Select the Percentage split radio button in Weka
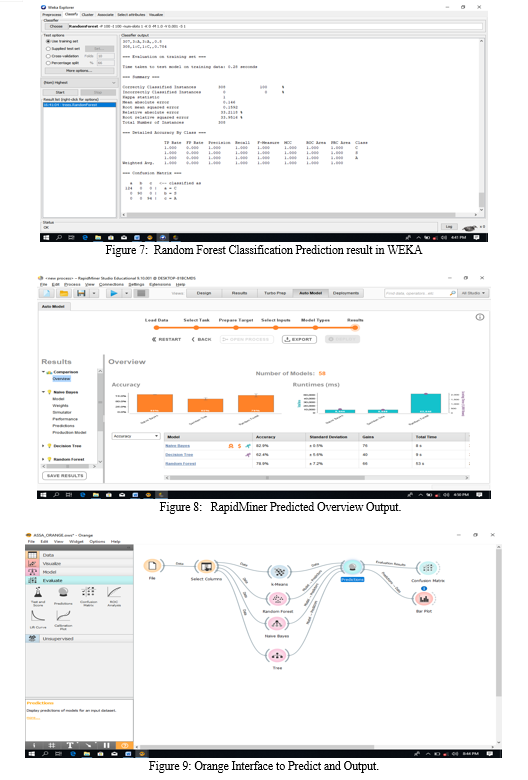528x780 pixels. pyautogui.click(x=48, y=63)
